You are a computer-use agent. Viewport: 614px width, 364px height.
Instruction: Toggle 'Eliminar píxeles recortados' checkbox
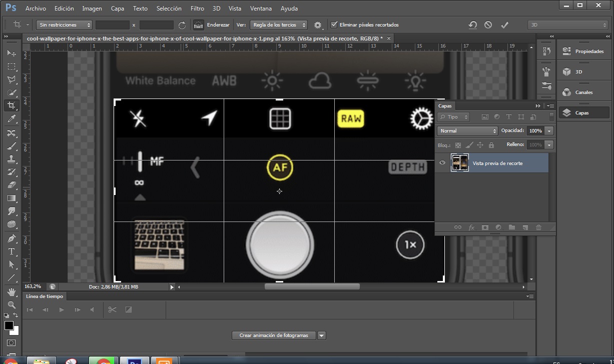pyautogui.click(x=334, y=24)
